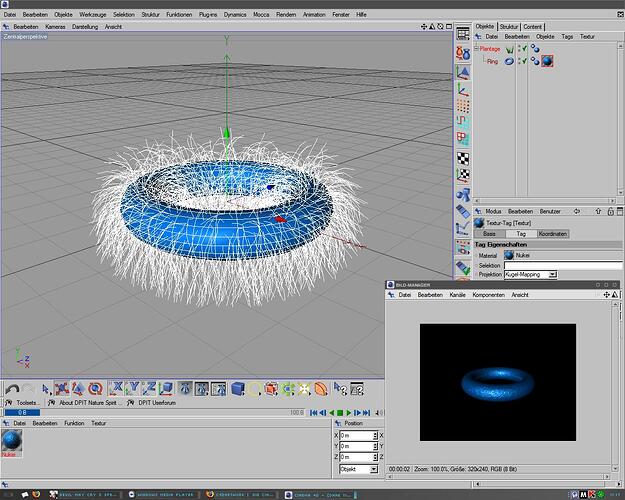
Task: Open the Objekt coordinate dropdown
Action: point(358,469)
